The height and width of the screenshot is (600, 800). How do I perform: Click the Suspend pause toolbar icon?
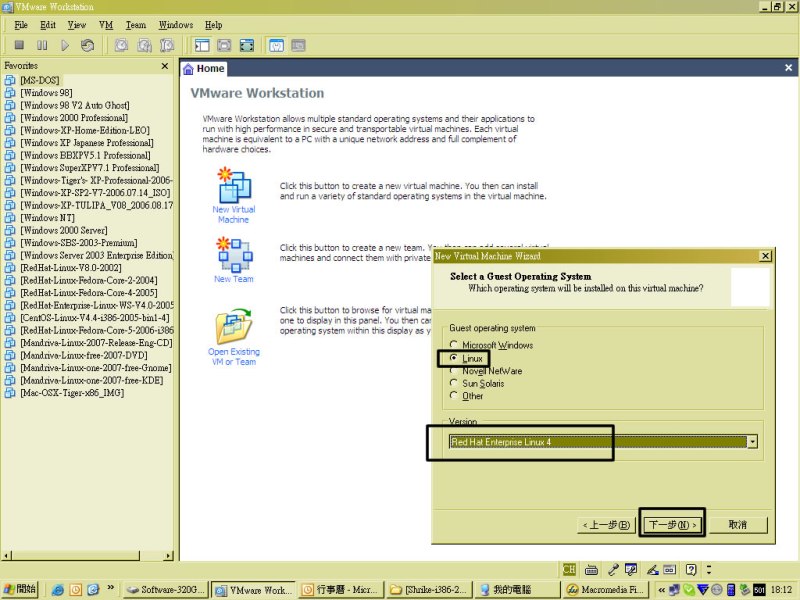point(42,45)
